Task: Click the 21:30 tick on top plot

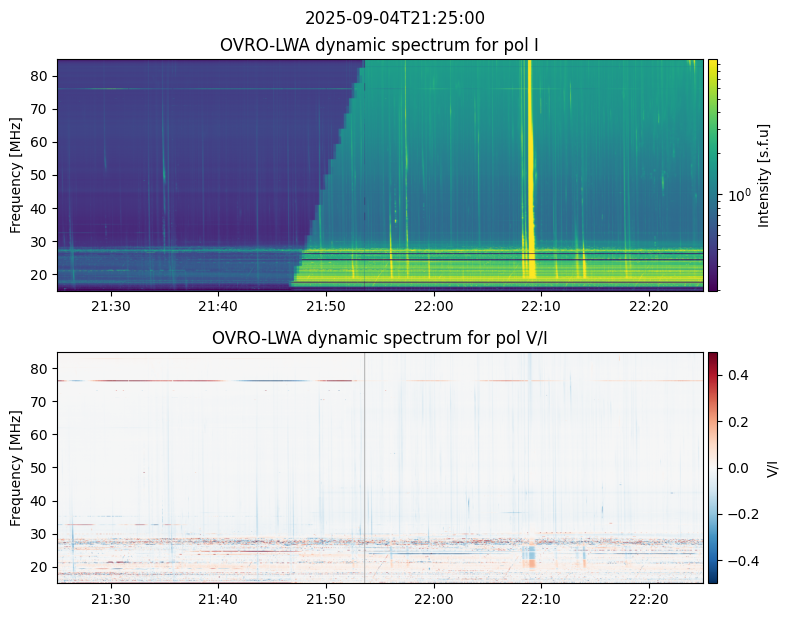Action: (x=110, y=305)
